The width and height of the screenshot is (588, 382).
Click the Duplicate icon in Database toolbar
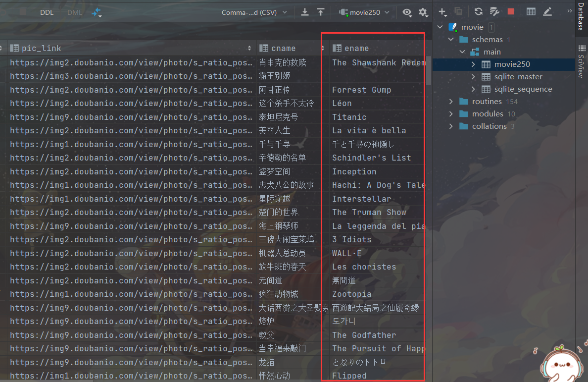click(458, 11)
